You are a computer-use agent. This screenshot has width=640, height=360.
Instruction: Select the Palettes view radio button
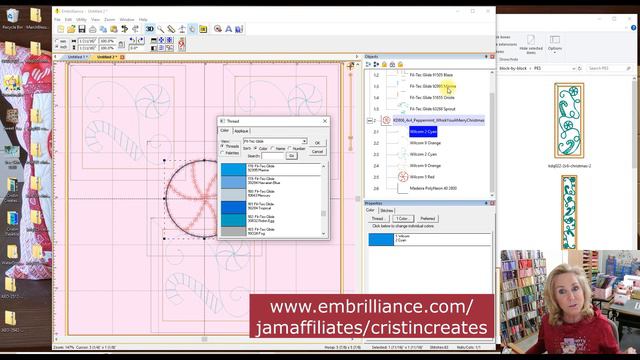coord(222,153)
